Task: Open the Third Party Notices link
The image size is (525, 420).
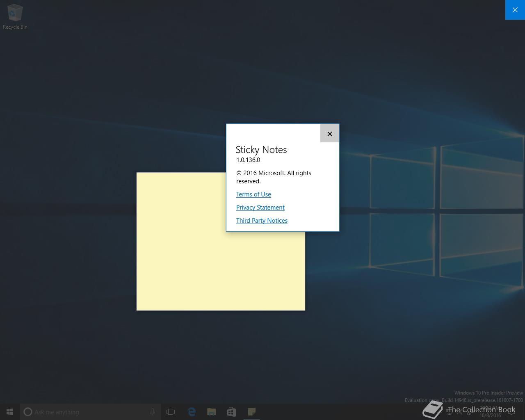Action: 262,220
